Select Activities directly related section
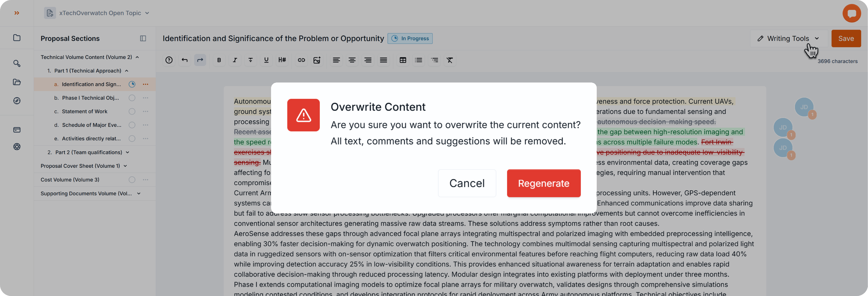 (x=91, y=138)
